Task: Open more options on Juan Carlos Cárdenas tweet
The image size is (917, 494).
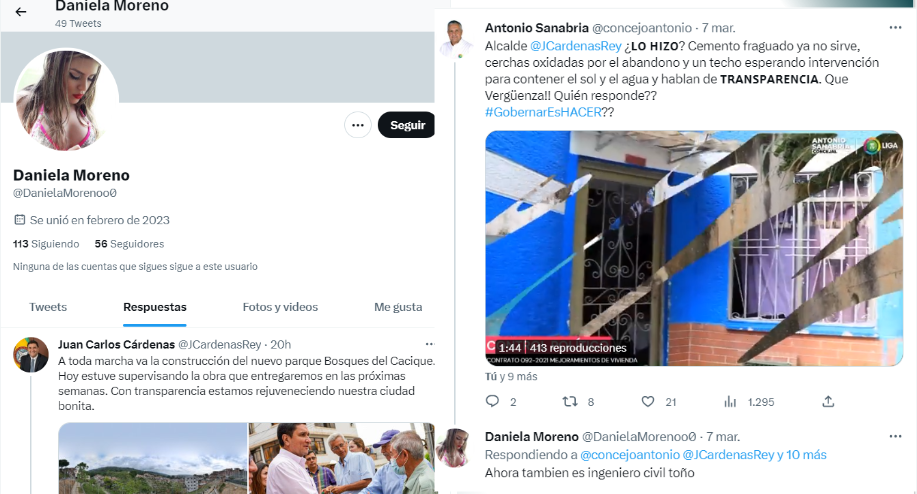Action: pyautogui.click(x=430, y=344)
